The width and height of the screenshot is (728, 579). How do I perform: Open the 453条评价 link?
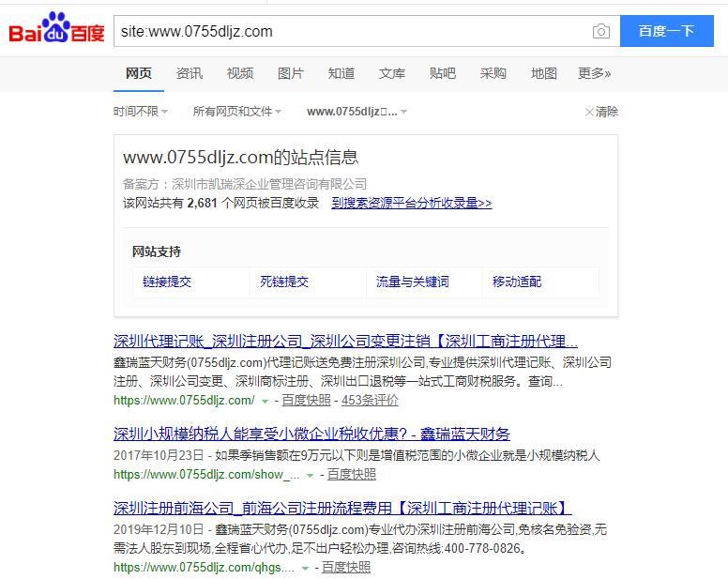[370, 401]
